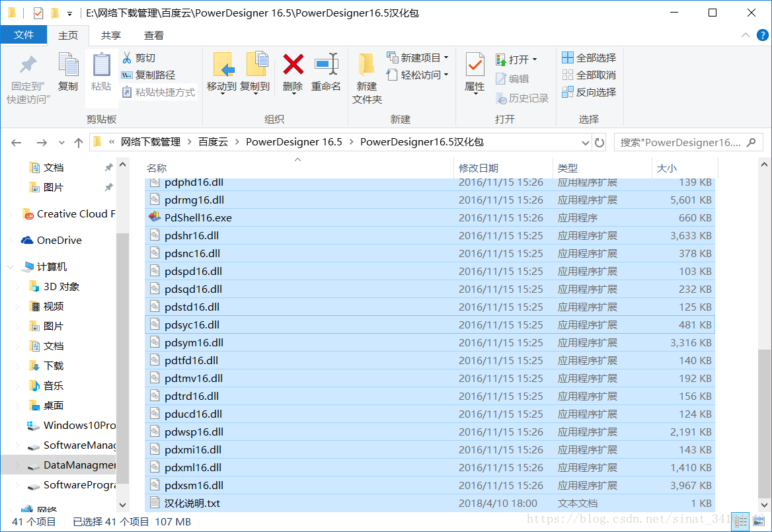Go up one folder level
The height and width of the screenshot is (532, 772).
[78, 143]
